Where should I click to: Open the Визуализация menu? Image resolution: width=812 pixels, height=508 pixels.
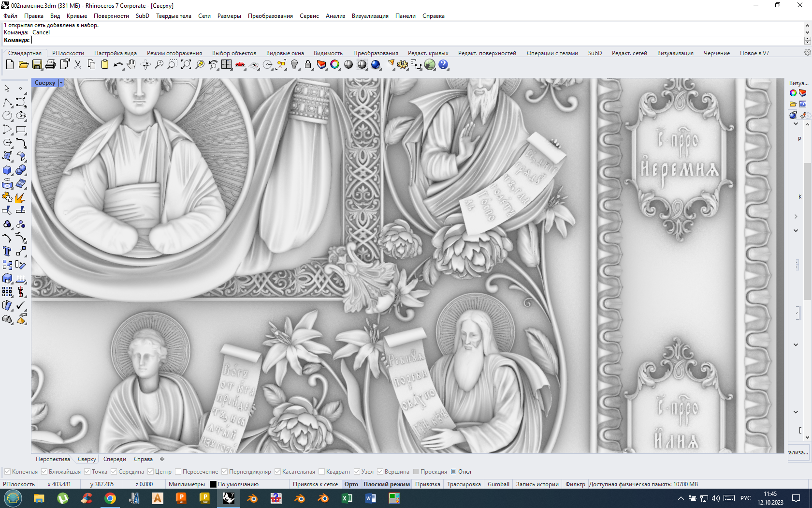[370, 16]
